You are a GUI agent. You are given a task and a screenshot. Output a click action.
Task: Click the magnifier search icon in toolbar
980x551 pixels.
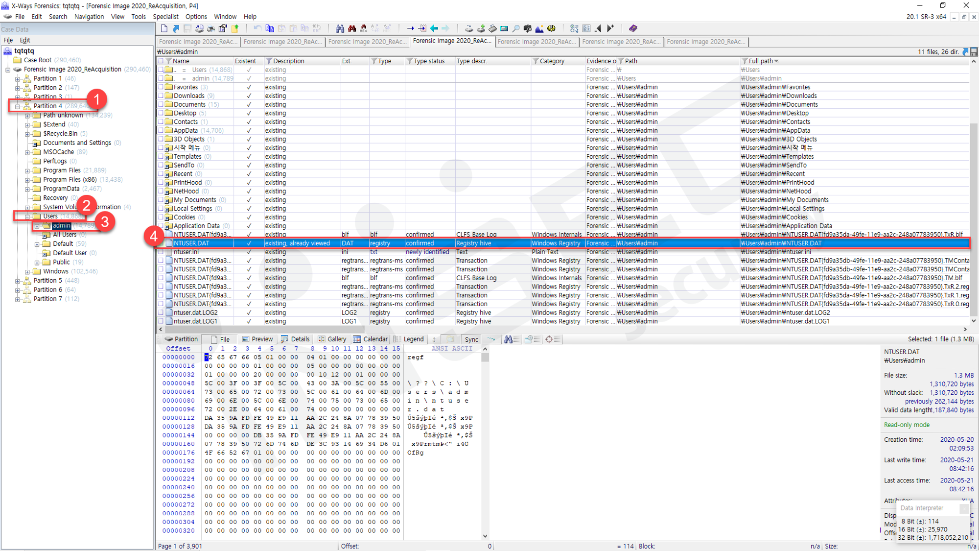tap(516, 28)
